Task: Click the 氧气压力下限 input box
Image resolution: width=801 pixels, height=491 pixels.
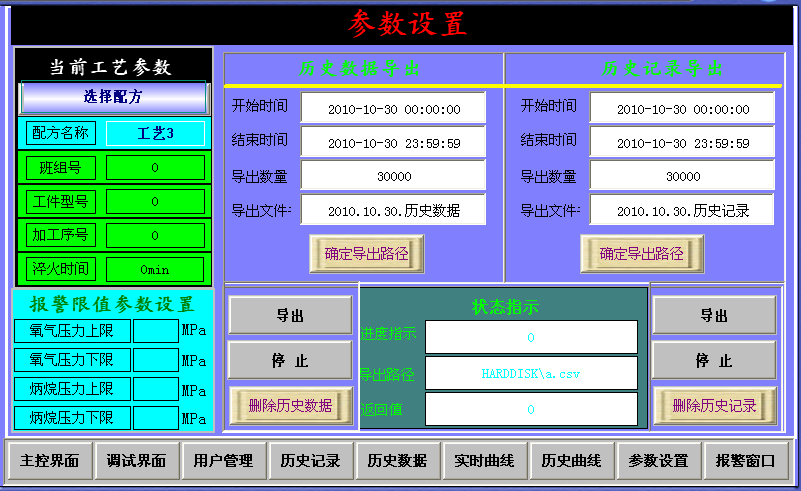Action: (156, 360)
